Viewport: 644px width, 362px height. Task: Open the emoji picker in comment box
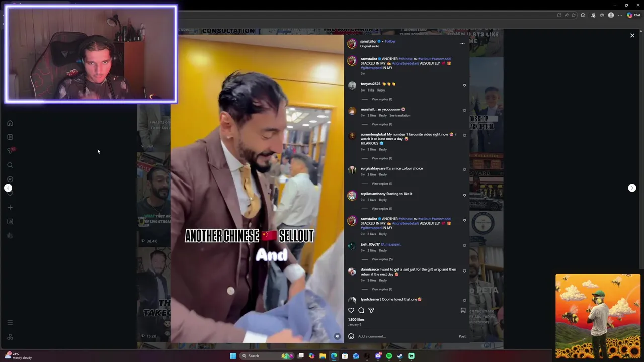coord(351,336)
